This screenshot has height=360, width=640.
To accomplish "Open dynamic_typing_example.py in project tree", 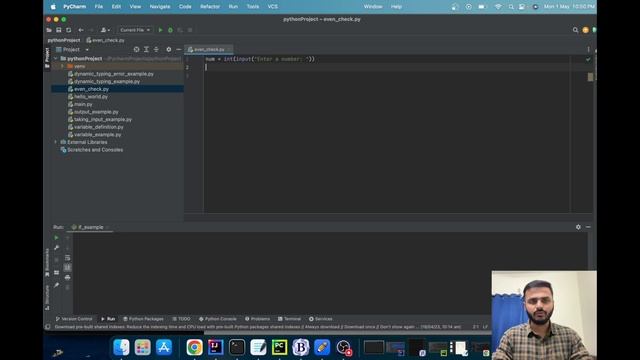I will click(107, 81).
